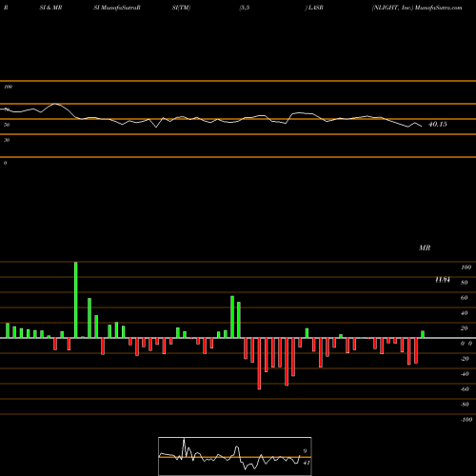Click the RSI peak near chart start
This screenshot has width=476, height=476.
click(55, 104)
